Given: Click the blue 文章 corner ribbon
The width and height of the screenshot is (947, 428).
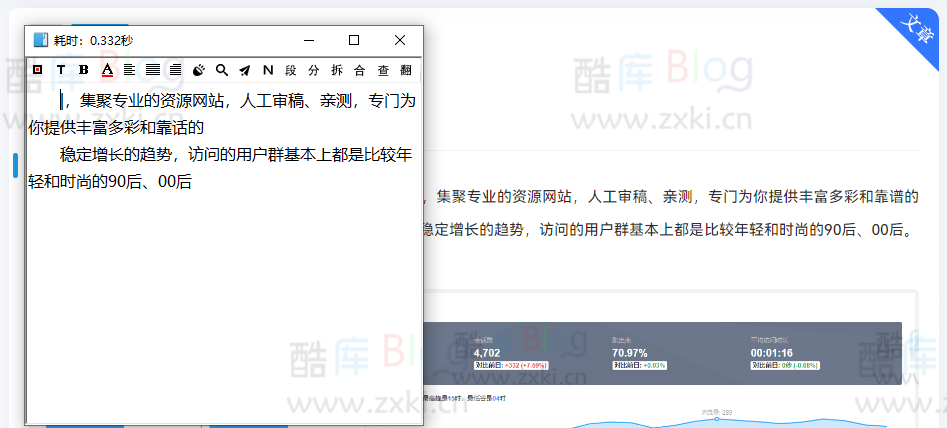Looking at the screenshot, I should point(917,29).
